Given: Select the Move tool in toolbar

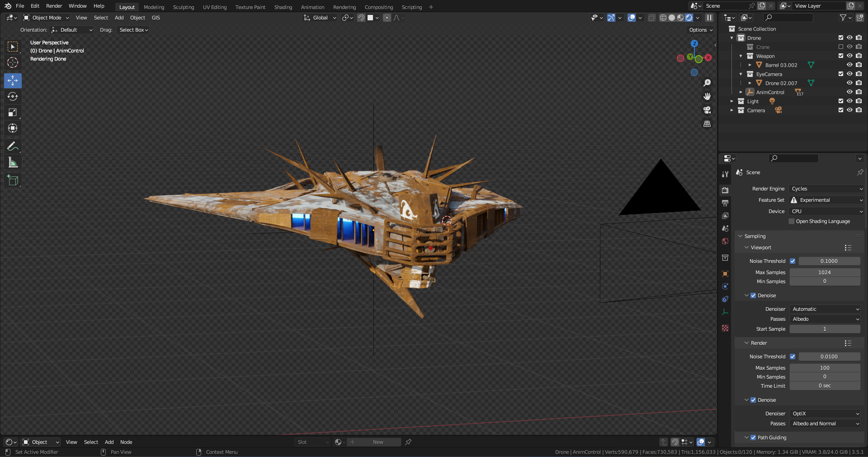Looking at the screenshot, I should [x=13, y=81].
